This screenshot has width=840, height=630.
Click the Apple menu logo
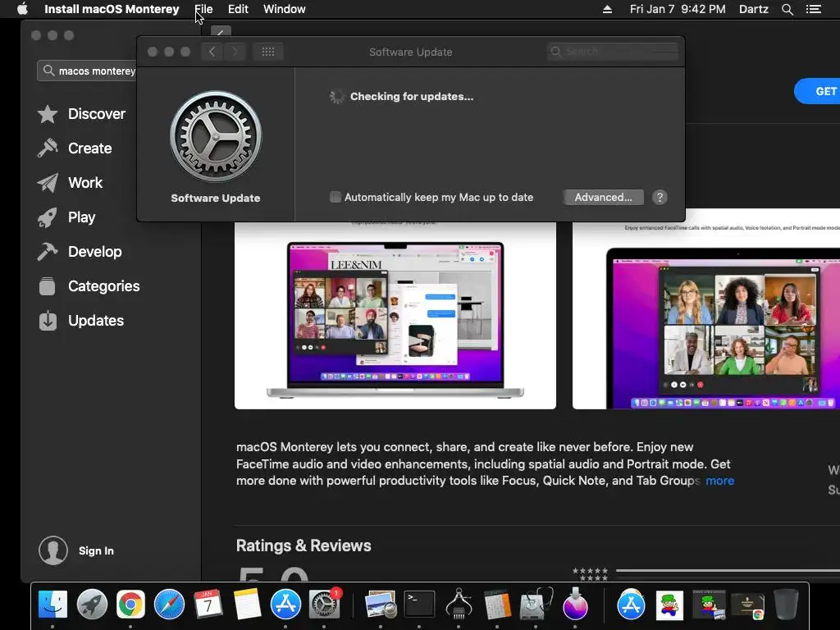pyautogui.click(x=22, y=9)
